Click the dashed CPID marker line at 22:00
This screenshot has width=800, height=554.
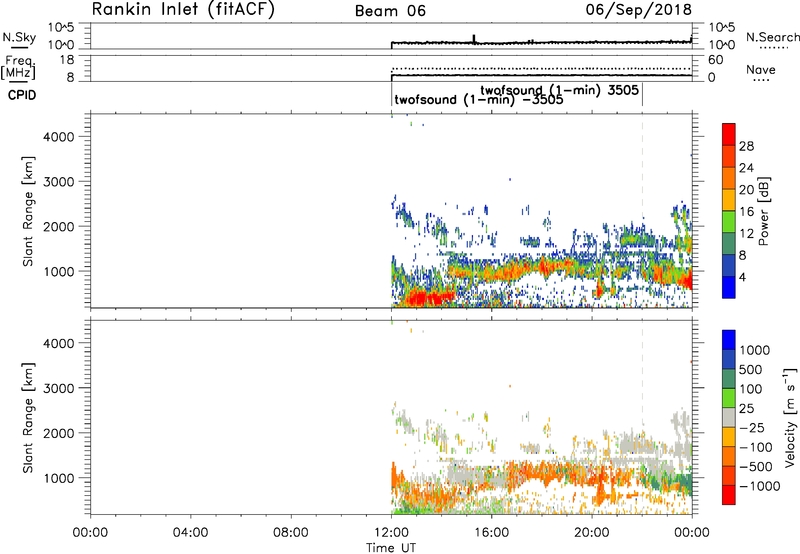pyautogui.click(x=642, y=210)
